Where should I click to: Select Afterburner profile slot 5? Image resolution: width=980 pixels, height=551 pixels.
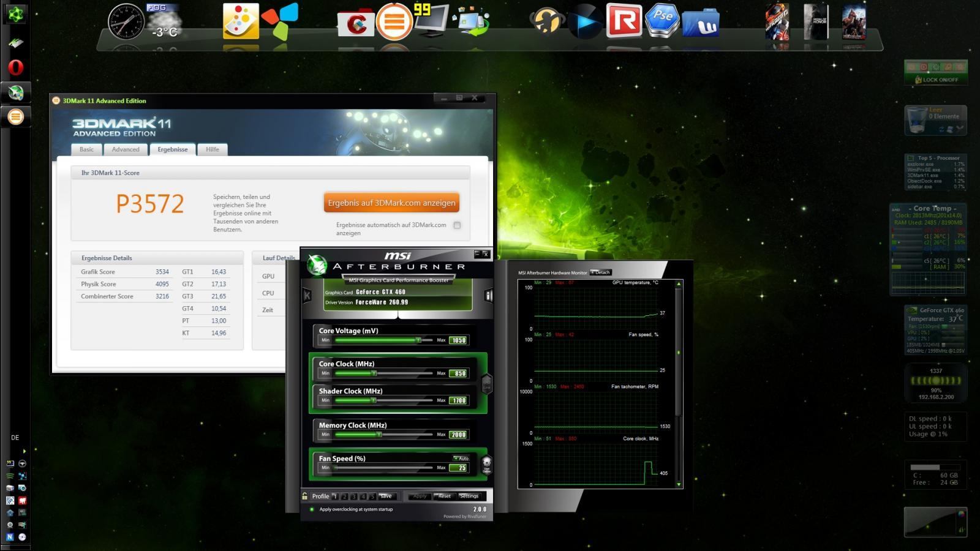click(372, 497)
